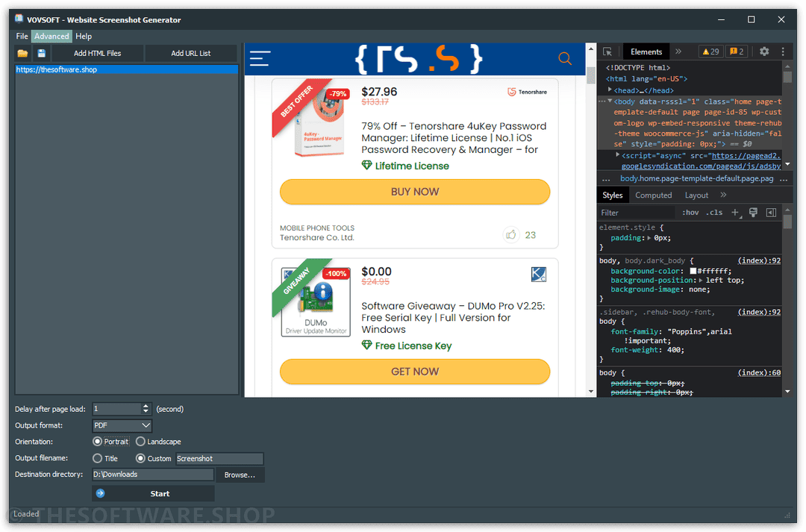The image size is (806, 532).
Task: Show more style pane tabs after Layout
Action: click(724, 195)
